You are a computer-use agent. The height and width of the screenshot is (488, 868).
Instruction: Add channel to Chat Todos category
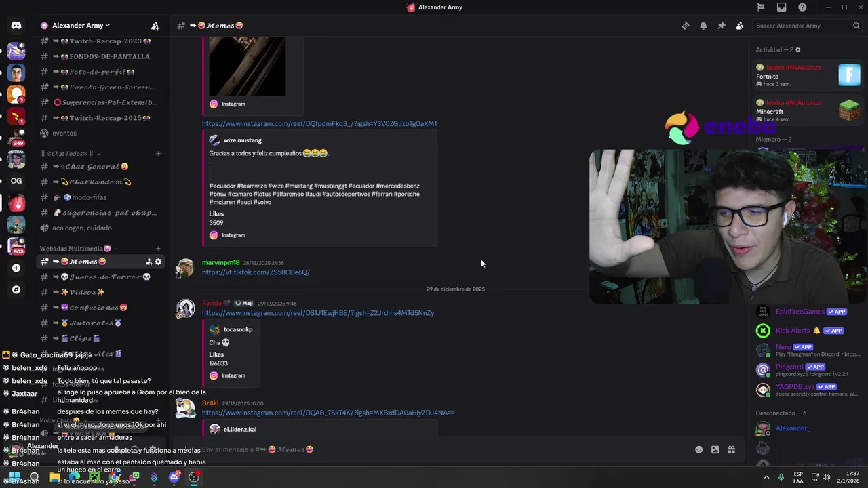(x=158, y=154)
